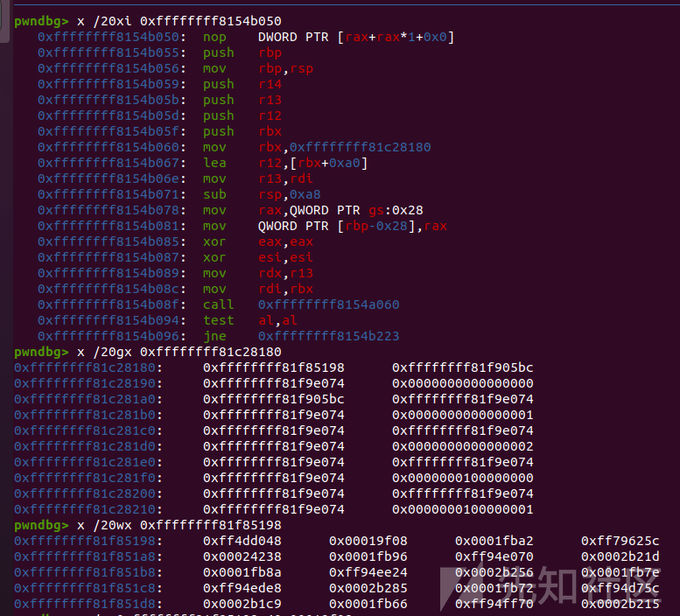Click the 'mov rdx,r13' operand
Viewport: 680px width, 616px height.
(286, 273)
